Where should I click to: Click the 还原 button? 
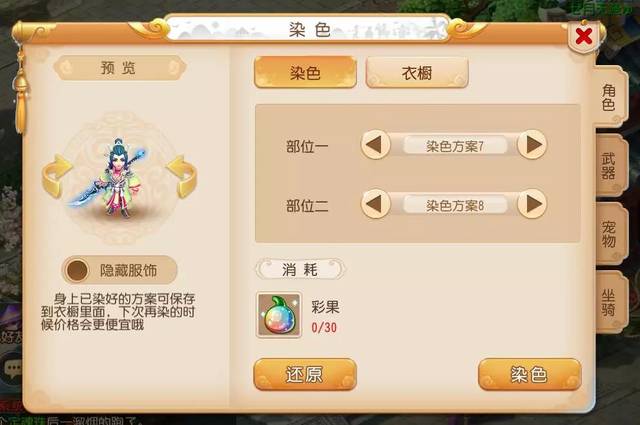[x=305, y=374]
